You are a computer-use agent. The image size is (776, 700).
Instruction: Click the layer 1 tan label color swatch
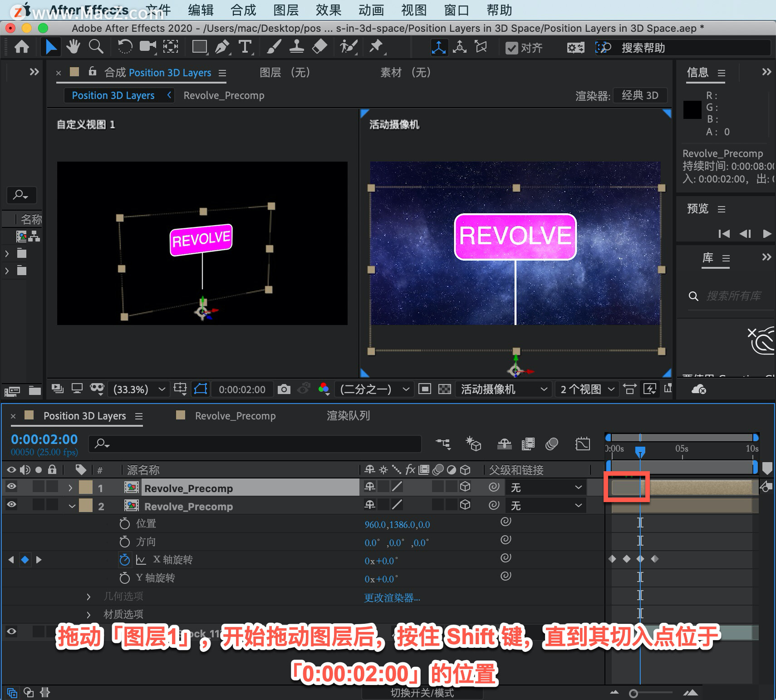tap(85, 487)
